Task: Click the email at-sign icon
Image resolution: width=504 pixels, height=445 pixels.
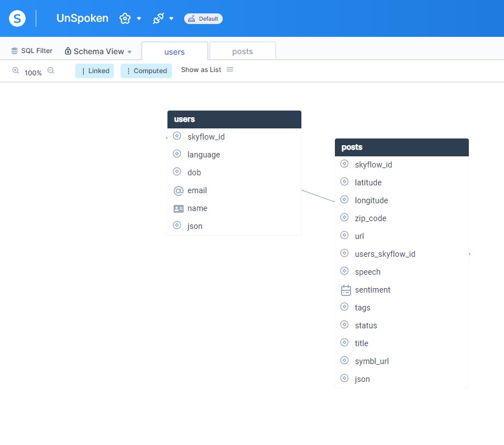Action: click(x=179, y=190)
